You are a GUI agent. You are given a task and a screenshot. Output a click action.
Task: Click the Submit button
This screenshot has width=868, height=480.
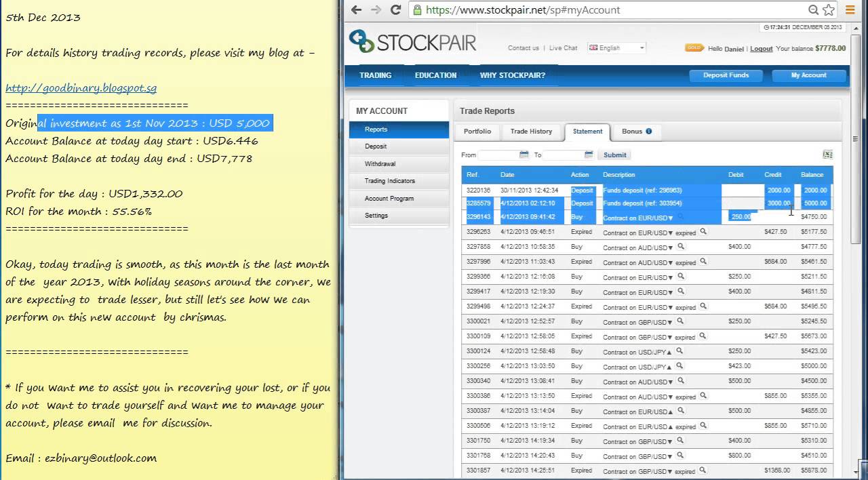click(614, 155)
